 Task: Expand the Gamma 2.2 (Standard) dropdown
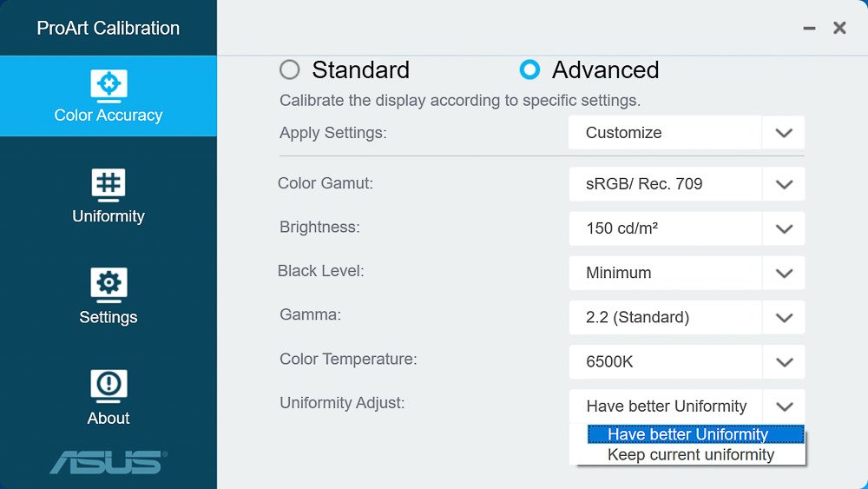click(687, 317)
